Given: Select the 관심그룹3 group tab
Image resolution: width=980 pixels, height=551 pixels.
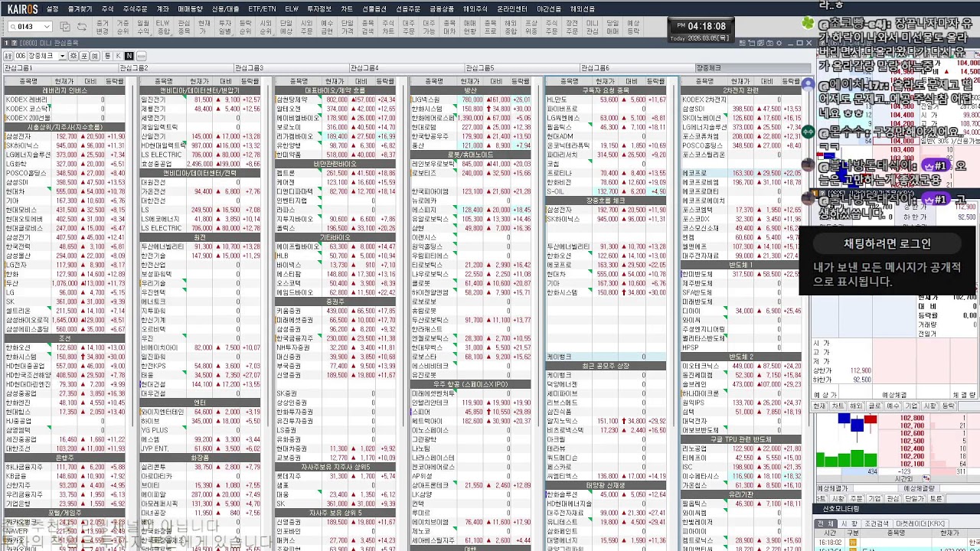Looking at the screenshot, I should point(291,68).
